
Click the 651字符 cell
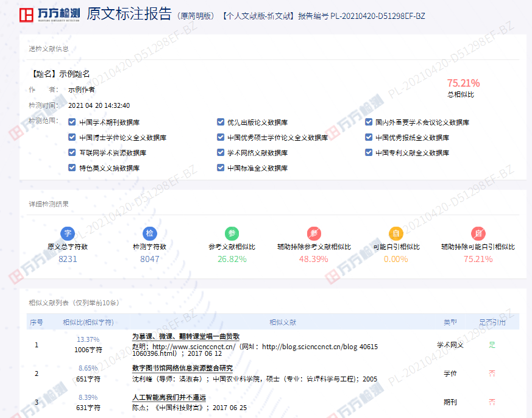pos(88,379)
